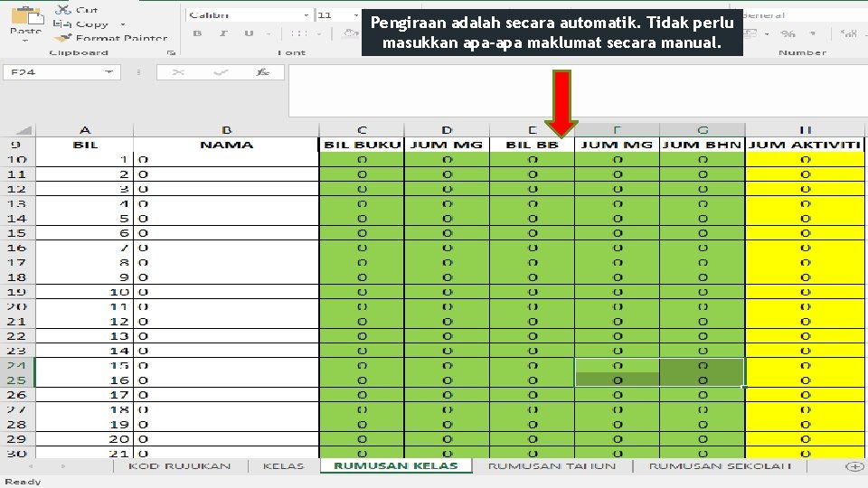Open the Borders button in Font group
The width and height of the screenshot is (868, 488).
299,33
